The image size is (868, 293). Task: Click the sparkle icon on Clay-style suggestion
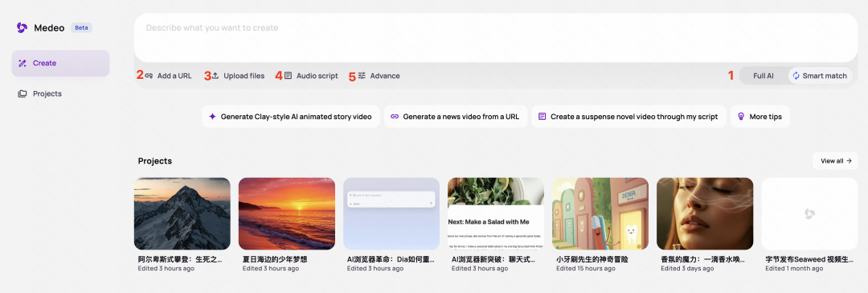click(x=212, y=117)
